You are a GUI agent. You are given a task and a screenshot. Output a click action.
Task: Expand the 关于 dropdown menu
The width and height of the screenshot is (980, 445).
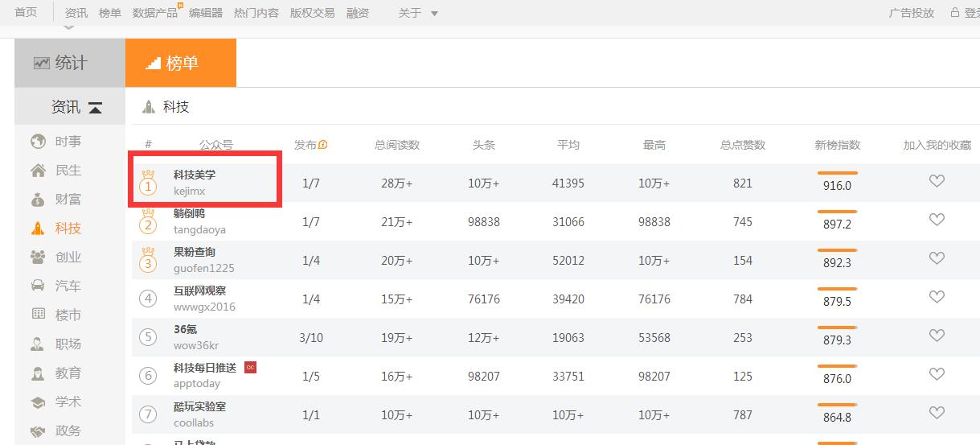418,13
